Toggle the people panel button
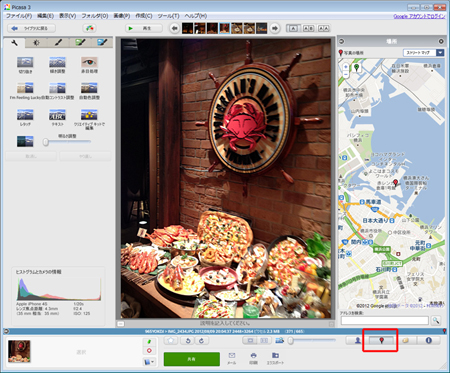 point(357,340)
